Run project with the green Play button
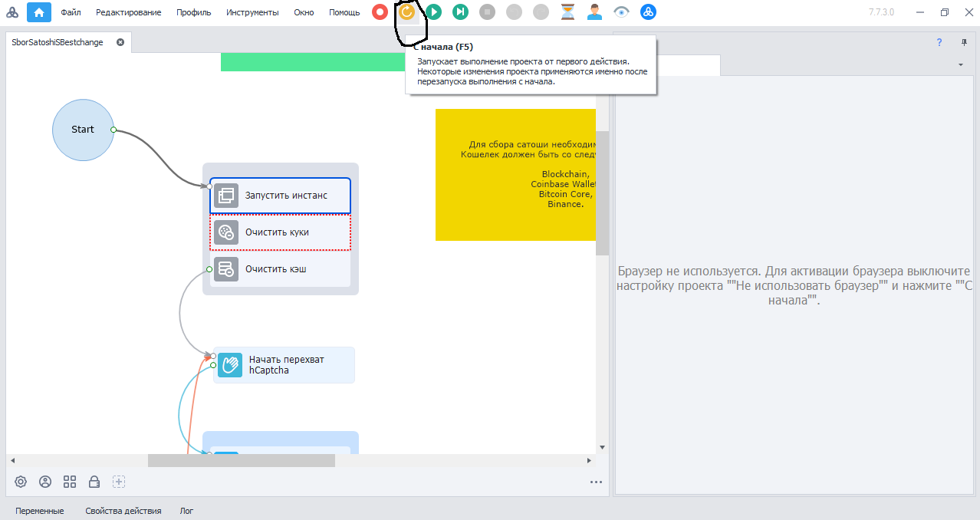 coord(433,12)
